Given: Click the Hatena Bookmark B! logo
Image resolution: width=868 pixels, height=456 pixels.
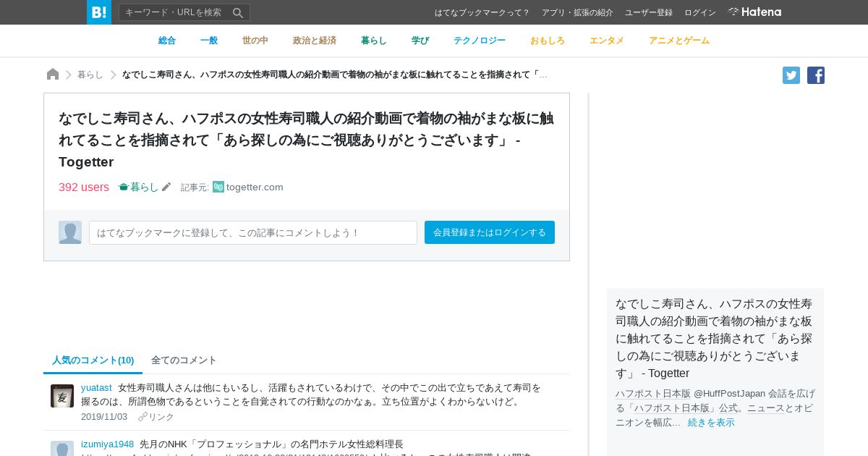Looking at the screenshot, I should tap(99, 12).
